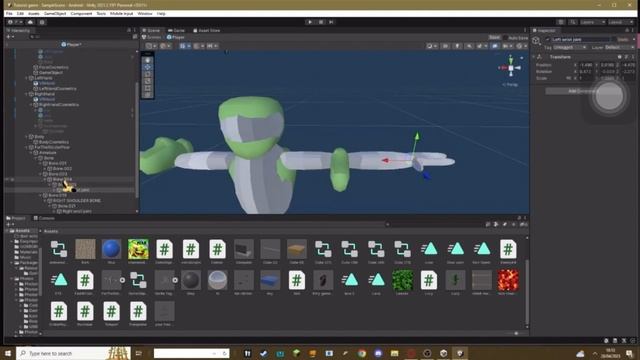
Task: Open the Tag dropdown in Inspector
Action: click(x=570, y=48)
